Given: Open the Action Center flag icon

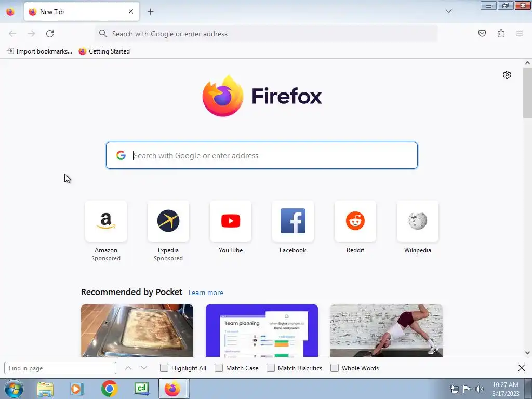Looking at the screenshot, I should coord(467,389).
